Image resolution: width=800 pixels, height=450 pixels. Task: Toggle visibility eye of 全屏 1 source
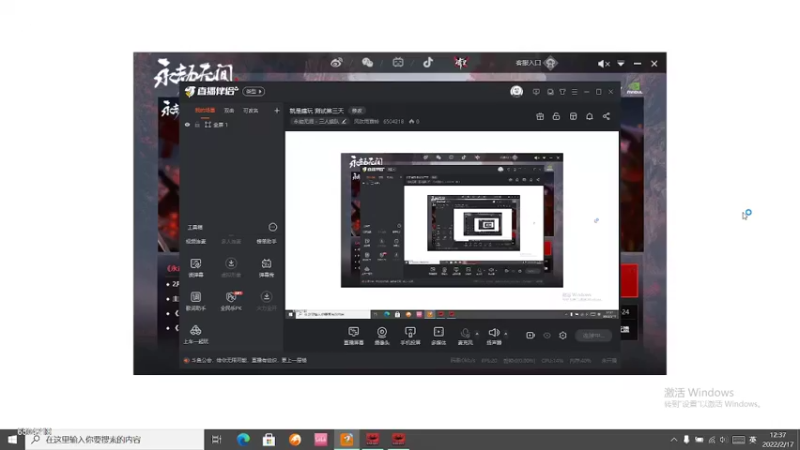click(x=187, y=124)
